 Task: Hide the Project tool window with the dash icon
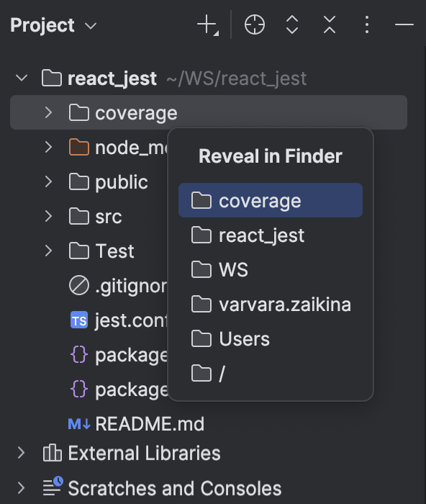(404, 24)
